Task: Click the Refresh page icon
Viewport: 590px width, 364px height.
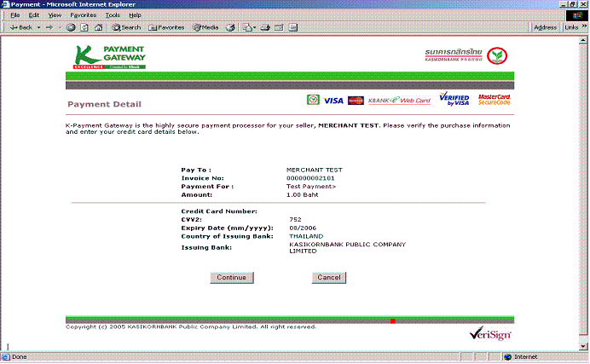Action: (84, 27)
